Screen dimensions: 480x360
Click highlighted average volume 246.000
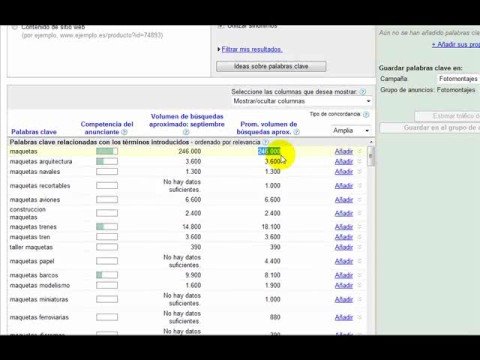(x=269, y=151)
